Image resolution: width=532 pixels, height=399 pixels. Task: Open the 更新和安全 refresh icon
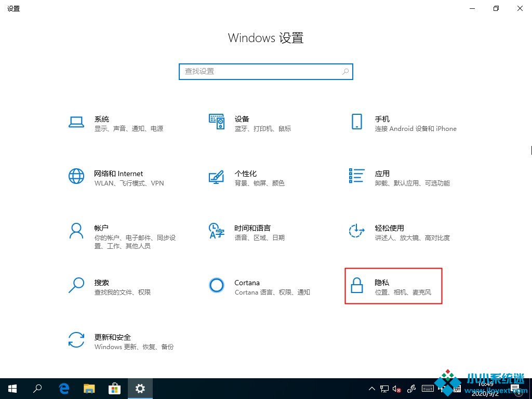click(x=76, y=340)
